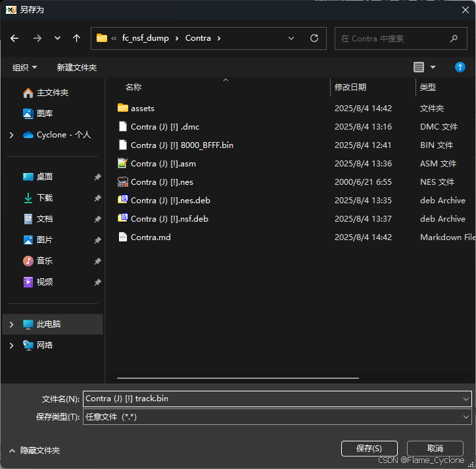Open Gallery (图库) in the sidebar

(38, 114)
